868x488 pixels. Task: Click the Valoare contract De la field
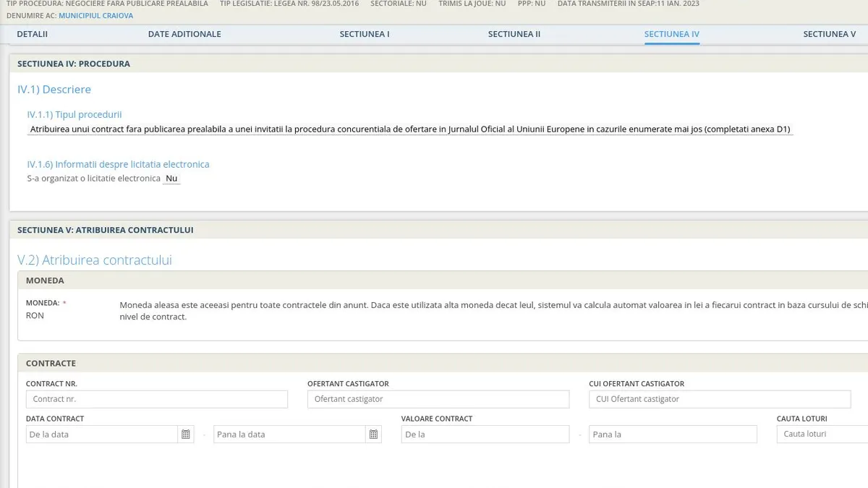point(485,435)
